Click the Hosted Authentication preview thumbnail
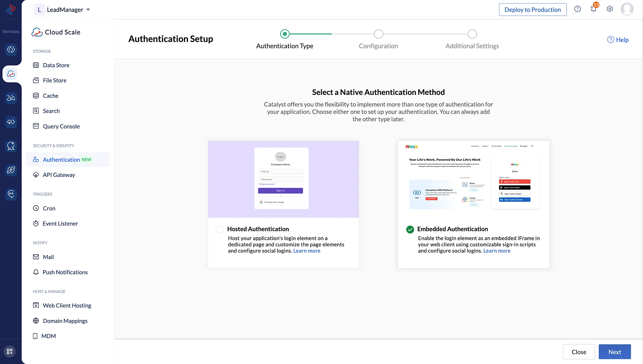643x364 pixels. tap(283, 179)
